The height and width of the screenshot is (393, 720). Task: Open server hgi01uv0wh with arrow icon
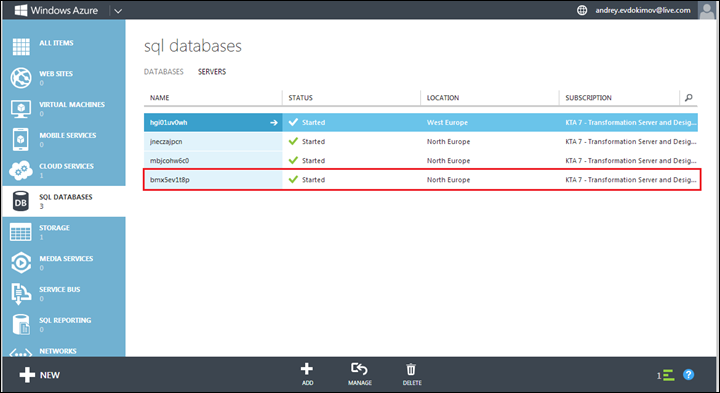pos(274,123)
